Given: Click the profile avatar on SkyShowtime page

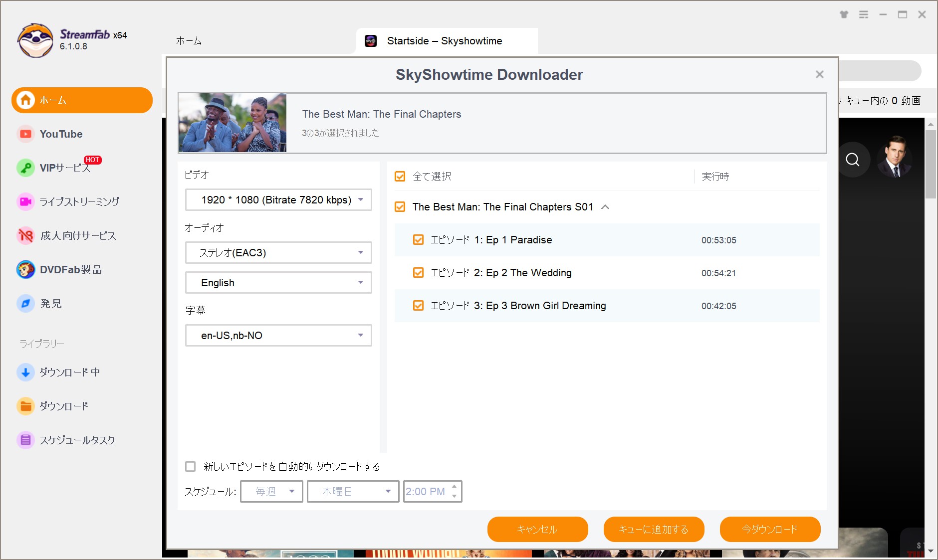Looking at the screenshot, I should point(895,157).
